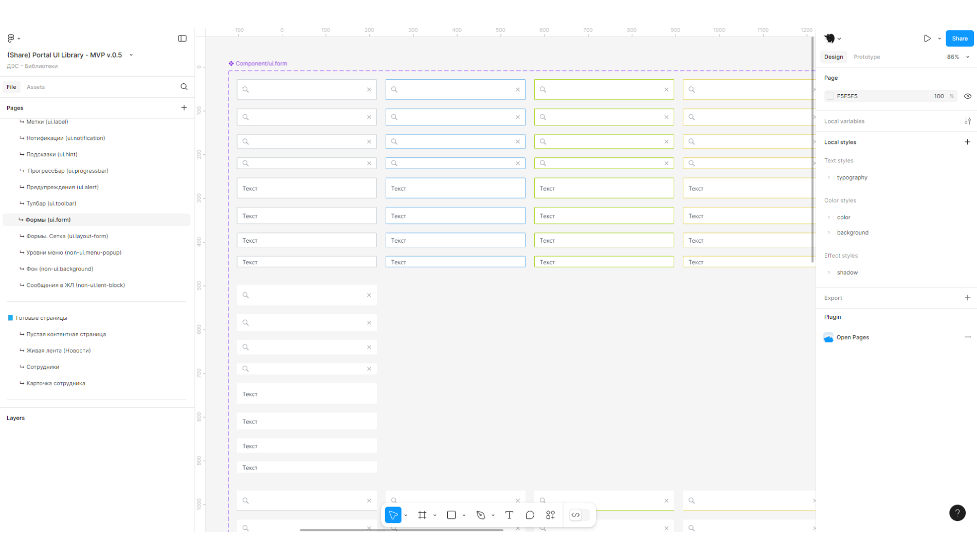Select the Move tool in toolbar
This screenshot has width=977, height=560.
tap(393, 515)
